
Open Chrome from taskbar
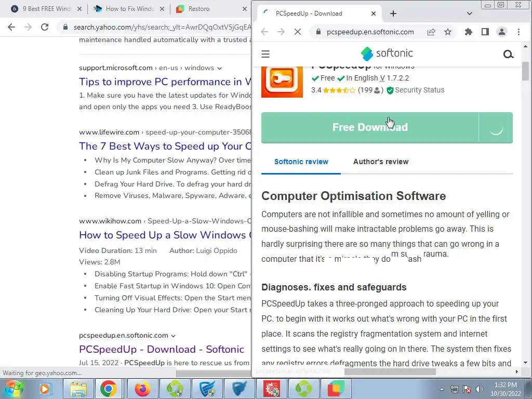coord(108,389)
